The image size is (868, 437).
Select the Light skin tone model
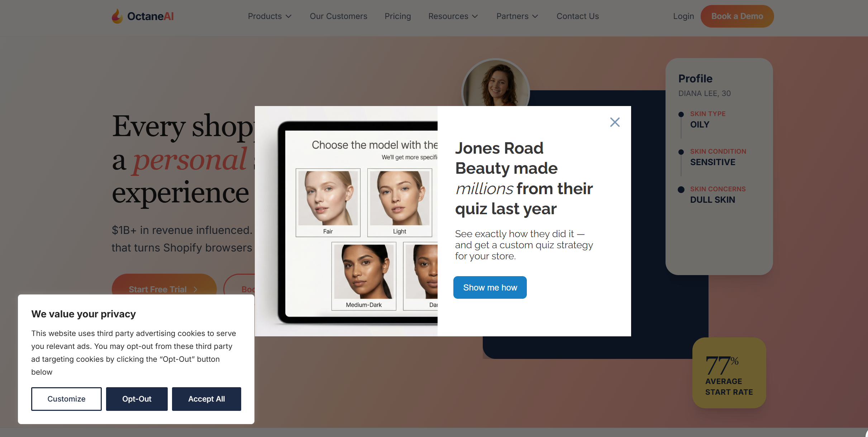[400, 202]
